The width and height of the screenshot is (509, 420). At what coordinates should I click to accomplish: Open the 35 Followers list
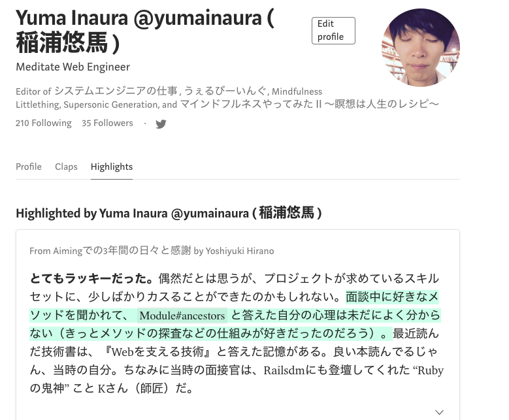[x=107, y=123]
